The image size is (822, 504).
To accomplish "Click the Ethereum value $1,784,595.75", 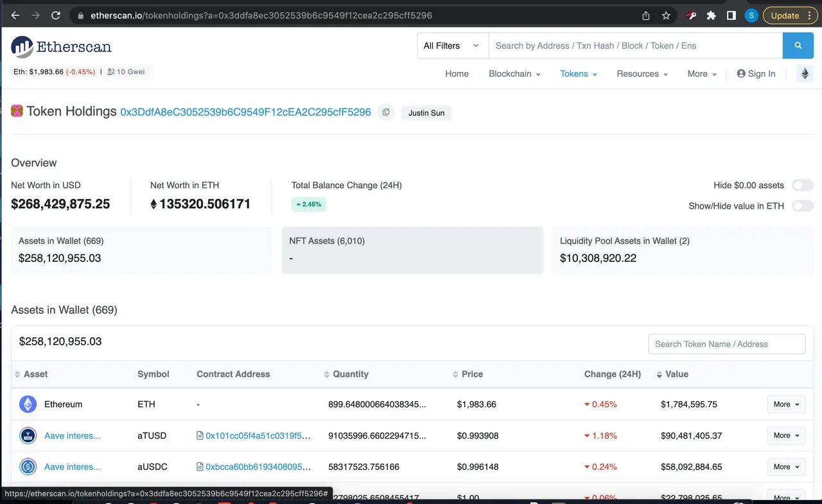I will tap(689, 404).
